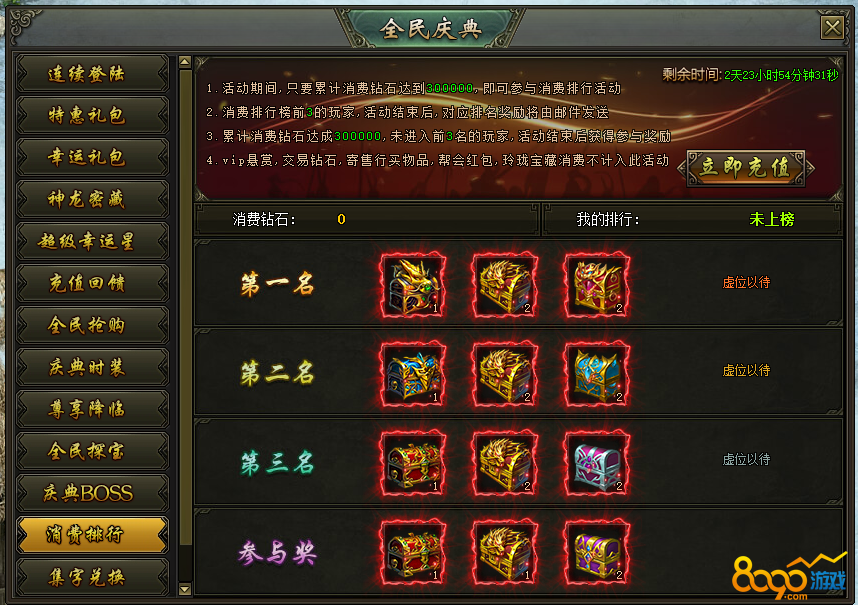858x605 pixels.
Task: Click sidebar scrollbar down arrow
Action: (185, 590)
